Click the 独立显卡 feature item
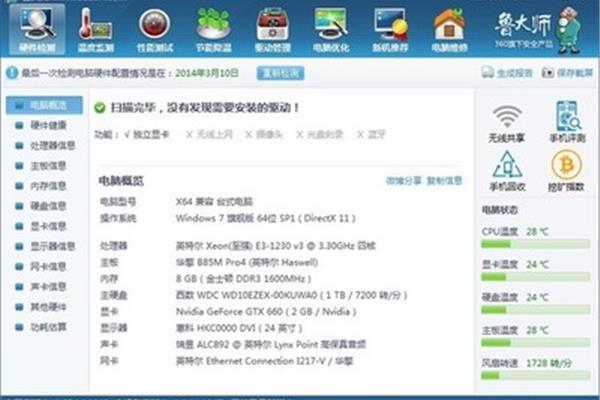600x400 pixels. coord(147,135)
